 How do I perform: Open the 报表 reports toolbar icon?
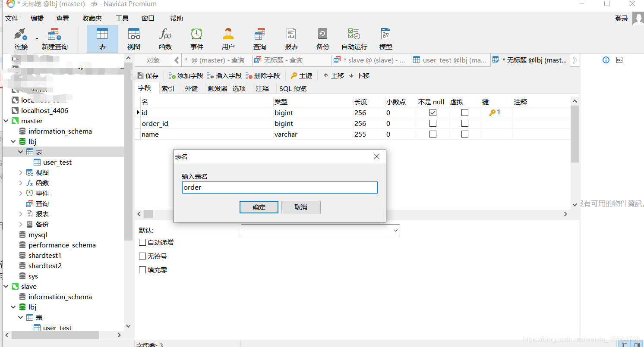(x=291, y=39)
